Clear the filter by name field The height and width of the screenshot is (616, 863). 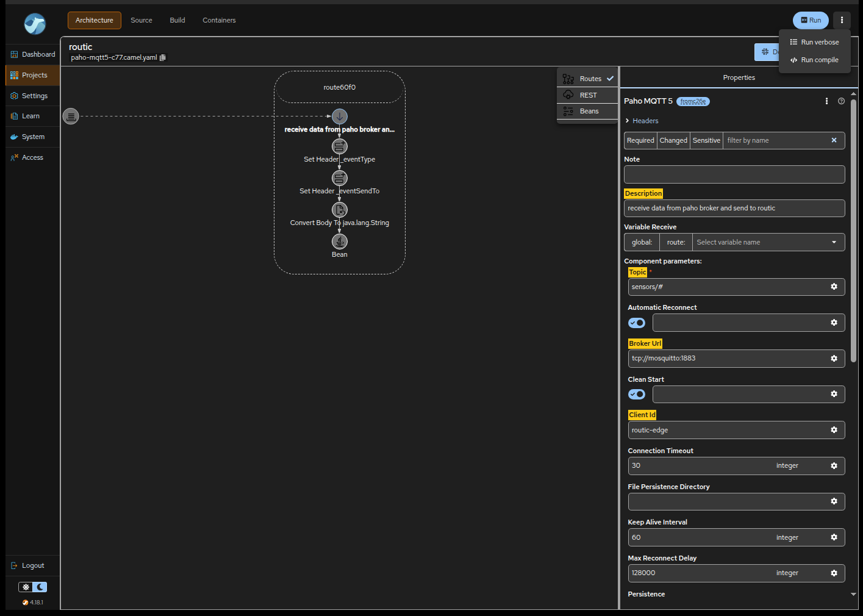coord(834,140)
